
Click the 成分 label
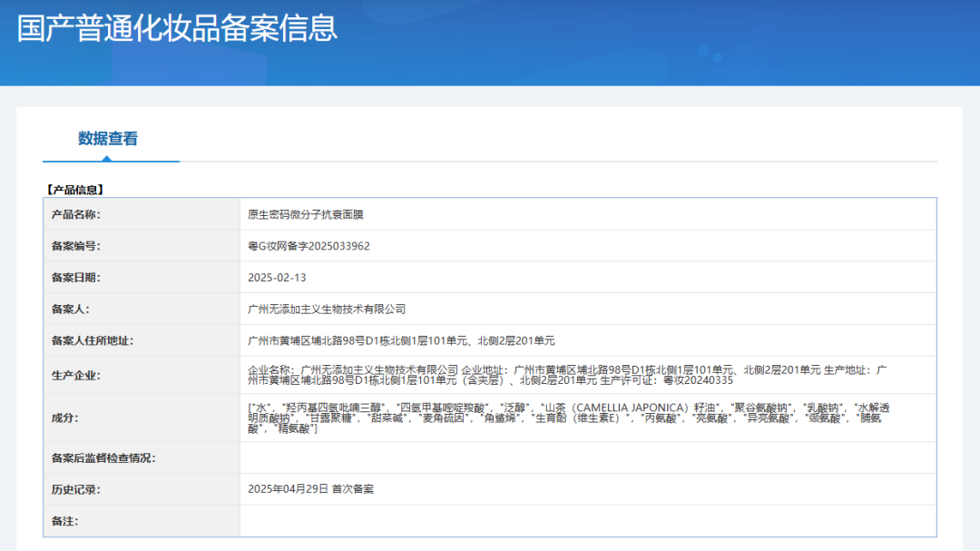point(65,418)
